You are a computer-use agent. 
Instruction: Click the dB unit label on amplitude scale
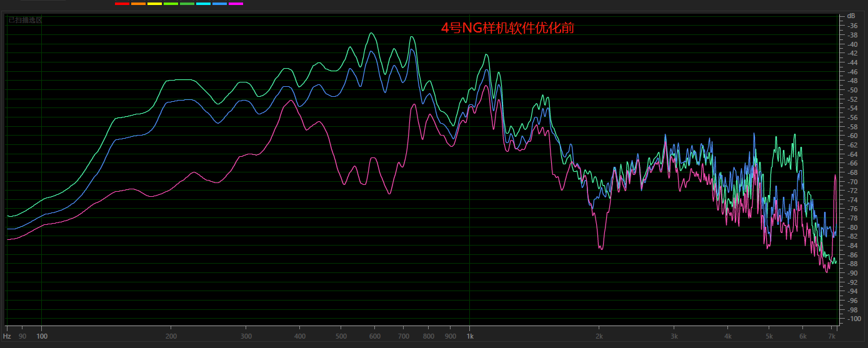tap(851, 16)
